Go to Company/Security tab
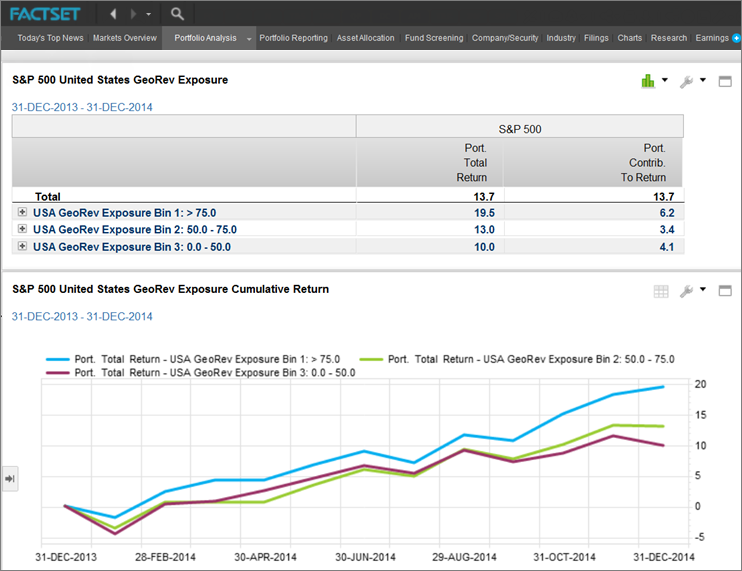The height and width of the screenshot is (571, 742). 505,38
